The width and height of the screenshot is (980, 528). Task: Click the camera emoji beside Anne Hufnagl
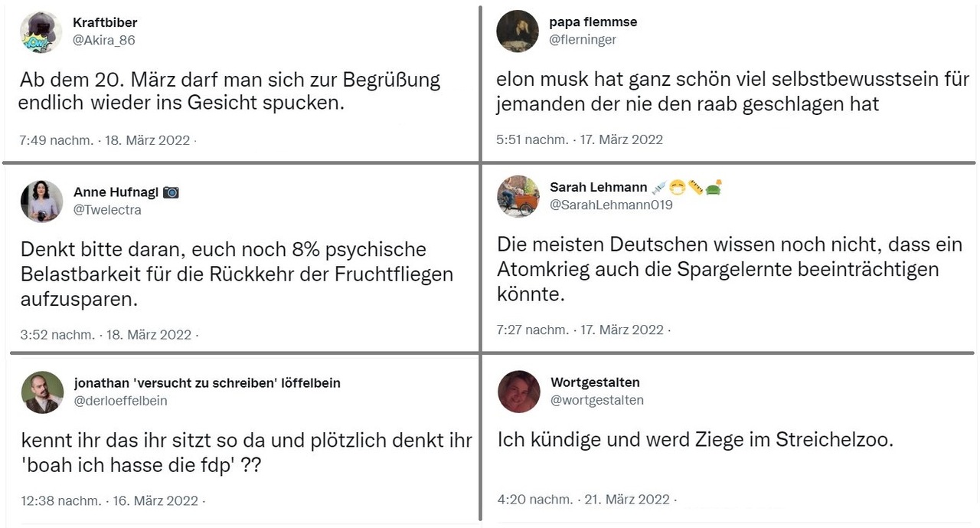coord(171,192)
